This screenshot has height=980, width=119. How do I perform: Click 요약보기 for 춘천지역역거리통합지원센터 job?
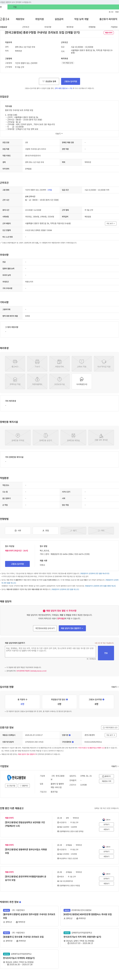point(106,878)
